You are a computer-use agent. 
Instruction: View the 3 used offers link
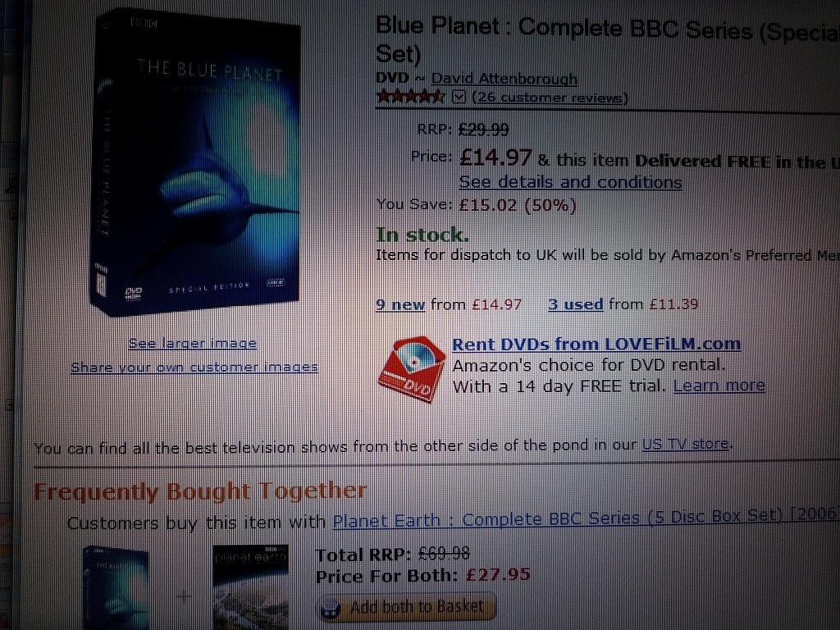click(575, 304)
